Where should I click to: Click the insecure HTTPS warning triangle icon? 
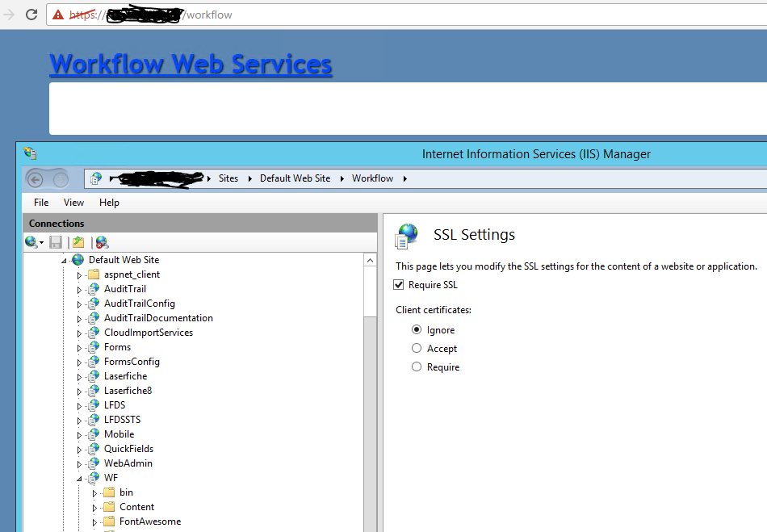pyautogui.click(x=58, y=15)
